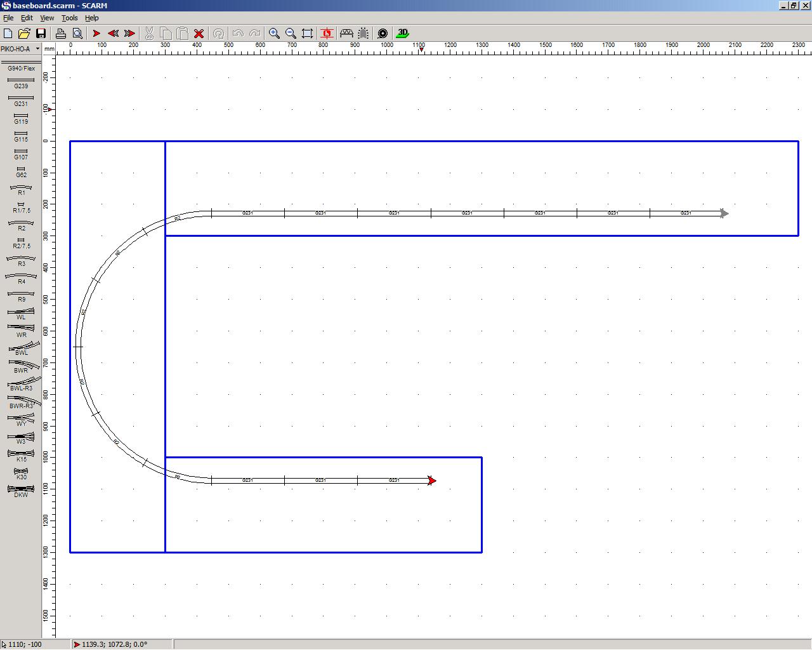Activate the Zoom In tool
This screenshot has width=812, height=650.
274,33
